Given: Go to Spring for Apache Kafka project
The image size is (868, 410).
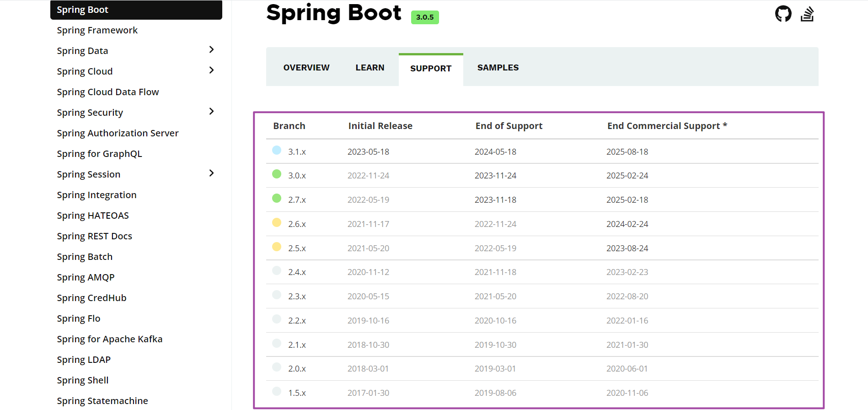Looking at the screenshot, I should click(x=110, y=339).
